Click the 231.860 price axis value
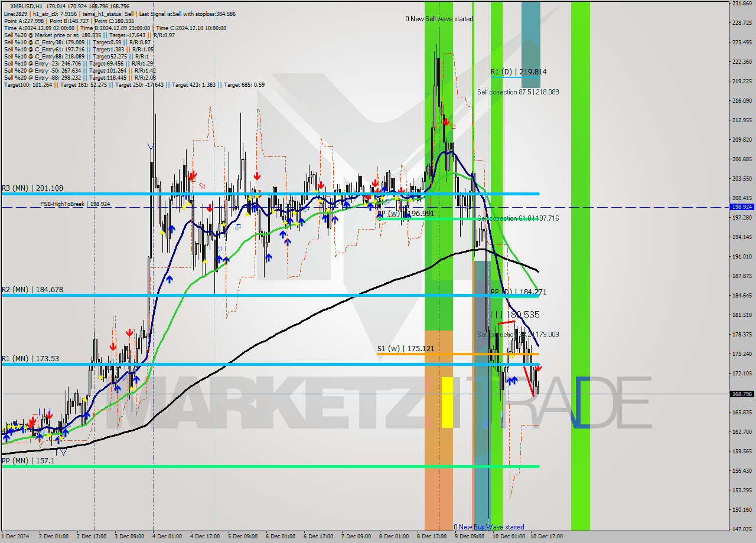Image resolution: width=756 pixels, height=543 pixels. [742, 4]
